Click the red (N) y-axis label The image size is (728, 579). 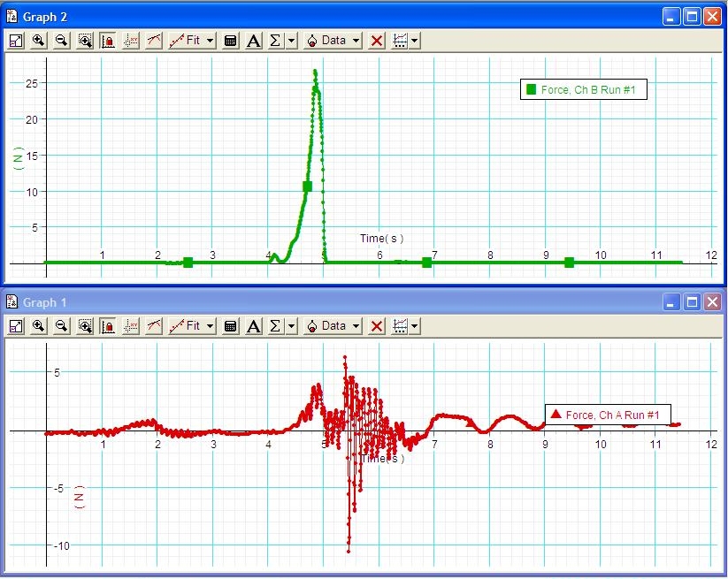[x=80, y=498]
